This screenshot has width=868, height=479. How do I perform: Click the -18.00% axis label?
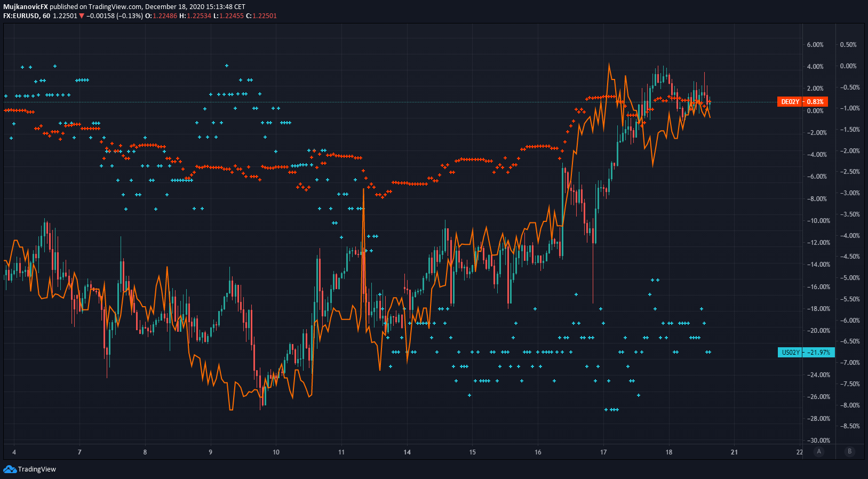[x=817, y=309]
